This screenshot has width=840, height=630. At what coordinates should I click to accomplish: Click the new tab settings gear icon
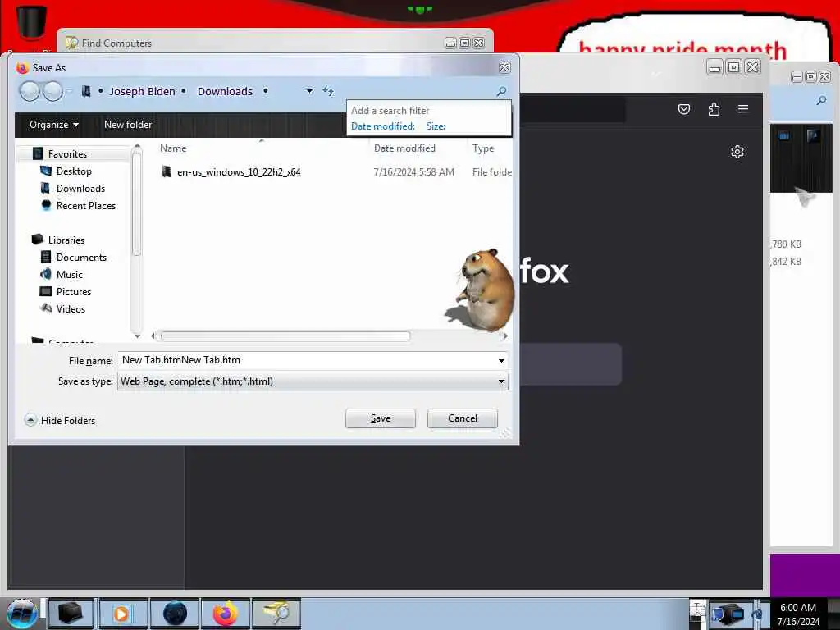[x=737, y=152]
